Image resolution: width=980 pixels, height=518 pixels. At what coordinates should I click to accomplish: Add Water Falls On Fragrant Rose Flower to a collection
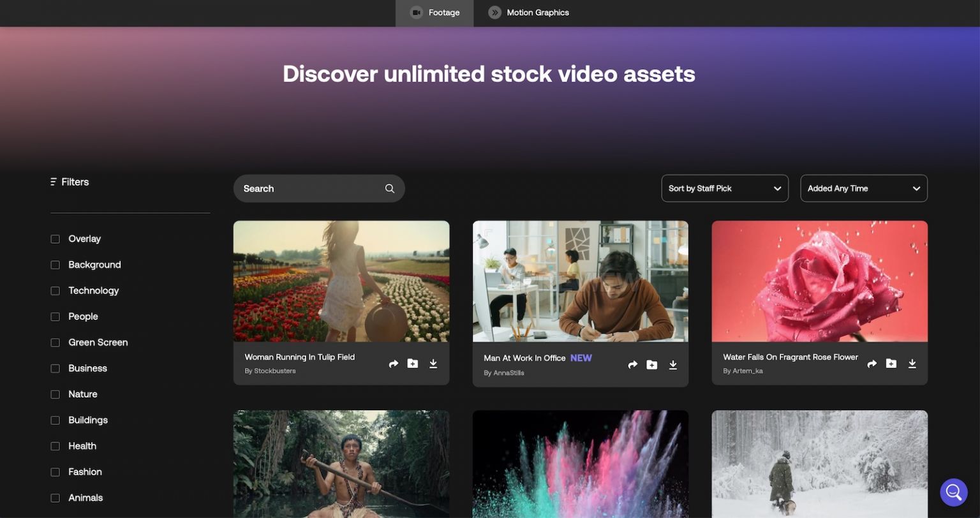891,363
